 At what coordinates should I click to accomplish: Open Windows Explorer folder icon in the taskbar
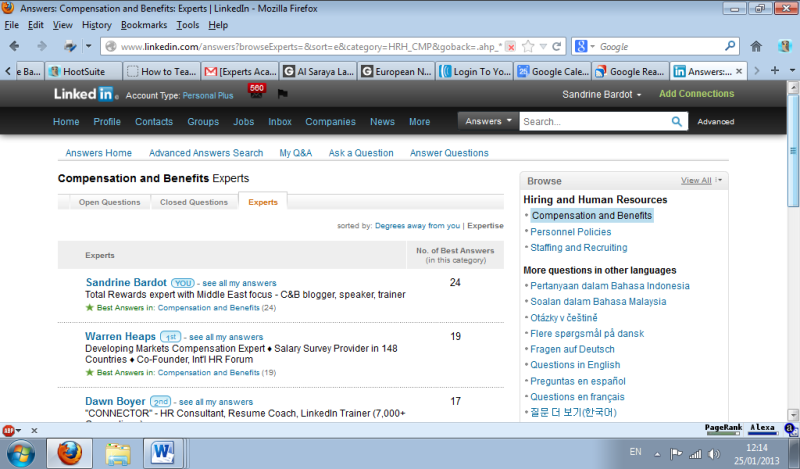118,453
